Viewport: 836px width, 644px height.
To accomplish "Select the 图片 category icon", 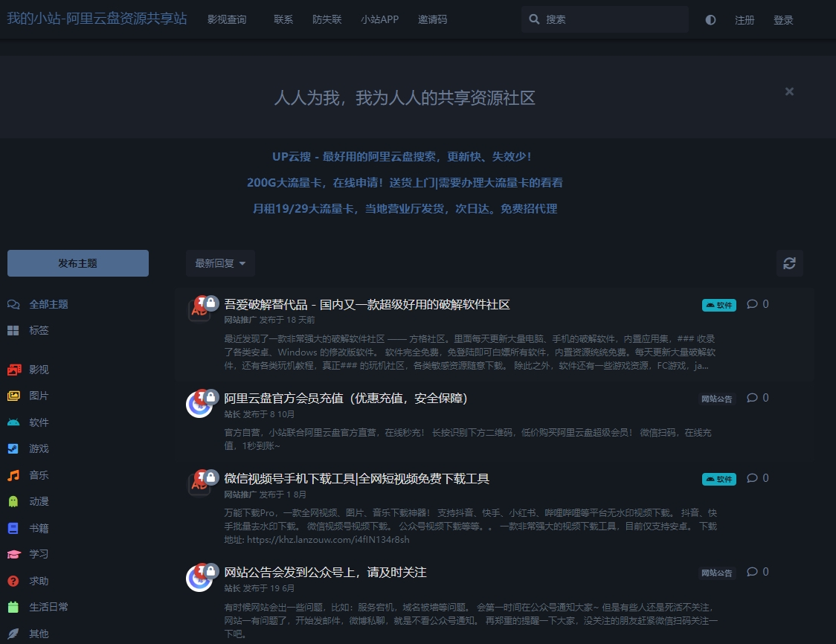I will [x=13, y=396].
